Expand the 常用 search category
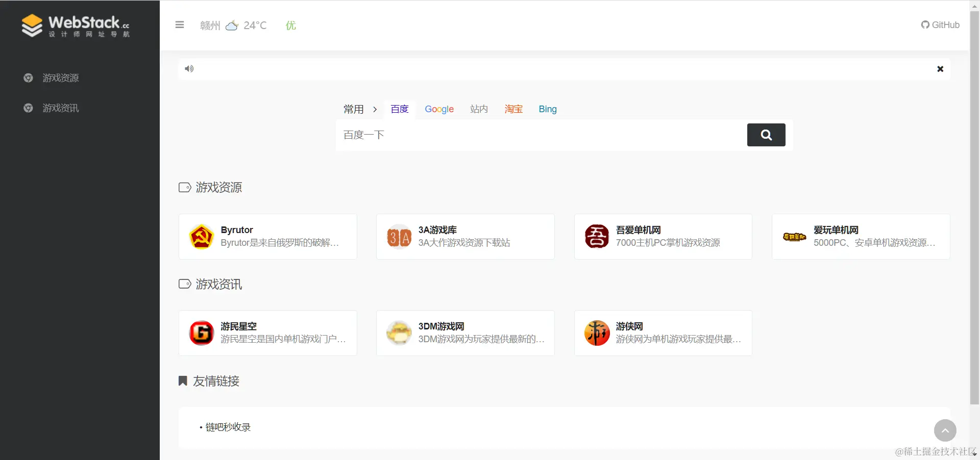The height and width of the screenshot is (460, 980). coord(353,109)
